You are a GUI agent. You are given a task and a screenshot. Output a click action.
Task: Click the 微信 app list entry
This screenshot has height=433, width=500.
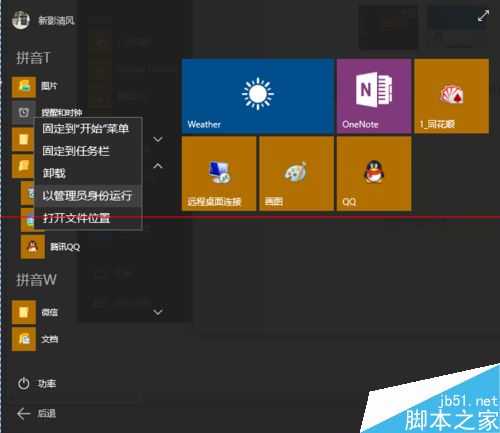coord(36,312)
